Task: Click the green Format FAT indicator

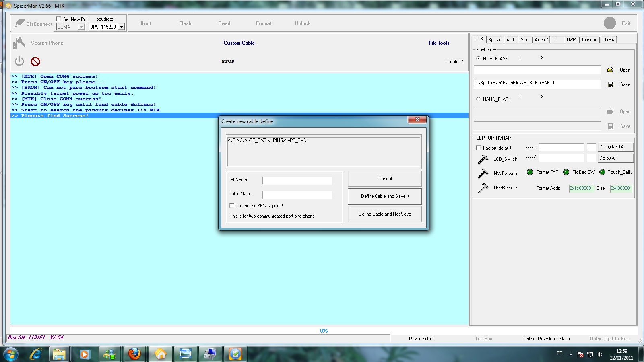Action: (x=530, y=172)
